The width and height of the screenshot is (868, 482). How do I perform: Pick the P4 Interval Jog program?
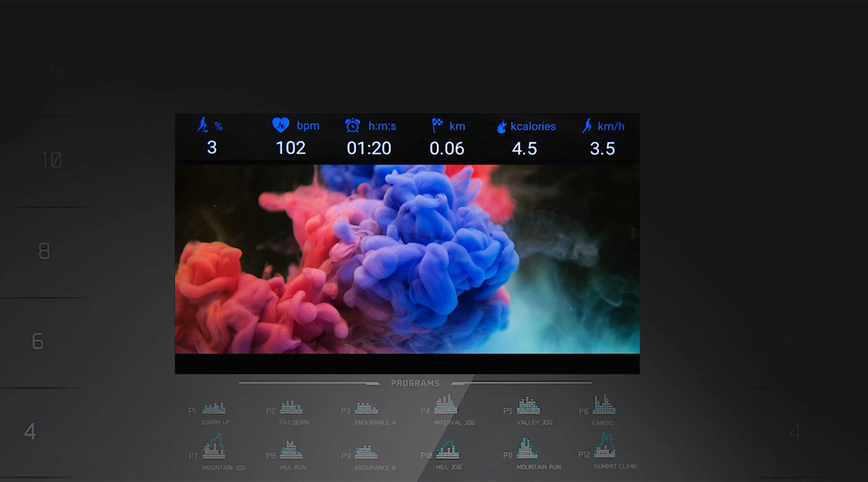(446, 405)
